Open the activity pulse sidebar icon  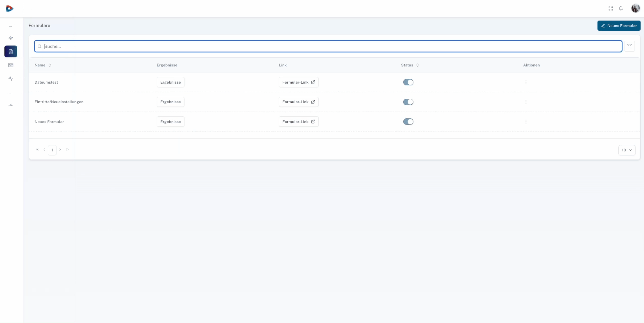pyautogui.click(x=11, y=79)
